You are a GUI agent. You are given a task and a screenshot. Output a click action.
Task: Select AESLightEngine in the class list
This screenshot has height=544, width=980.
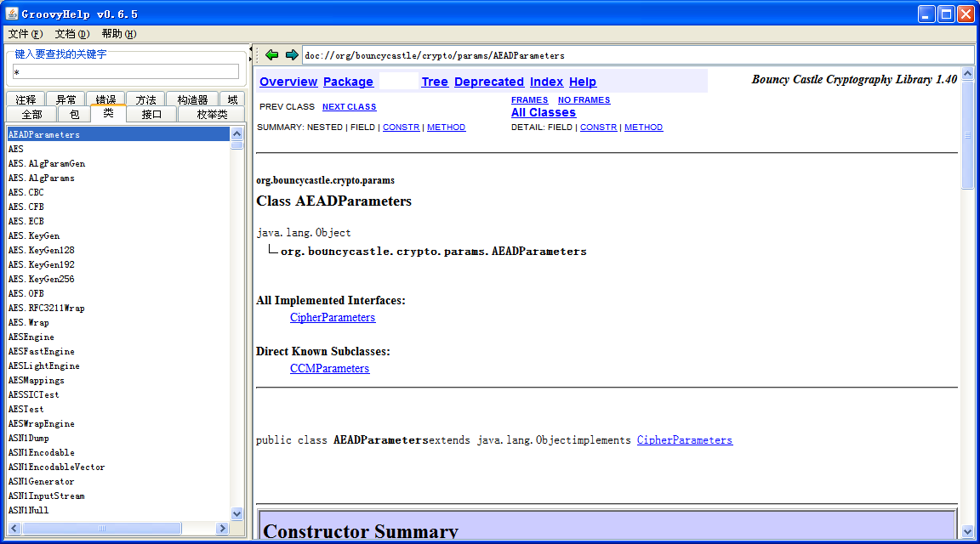pos(118,365)
